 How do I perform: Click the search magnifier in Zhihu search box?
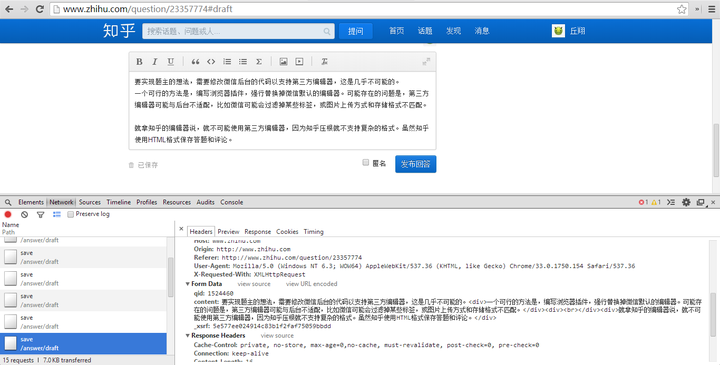pyautogui.click(x=326, y=31)
